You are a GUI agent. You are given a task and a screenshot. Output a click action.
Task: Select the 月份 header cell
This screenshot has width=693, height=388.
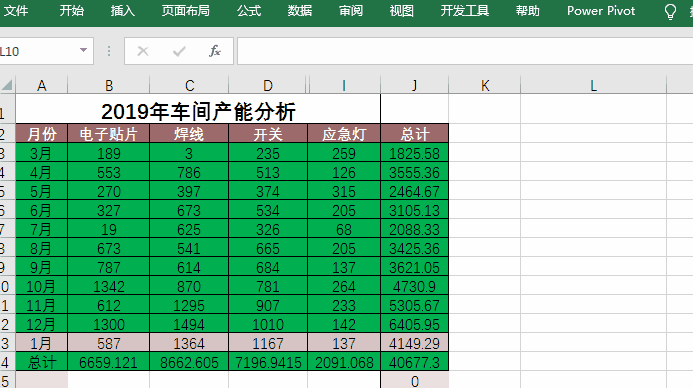click(42, 133)
